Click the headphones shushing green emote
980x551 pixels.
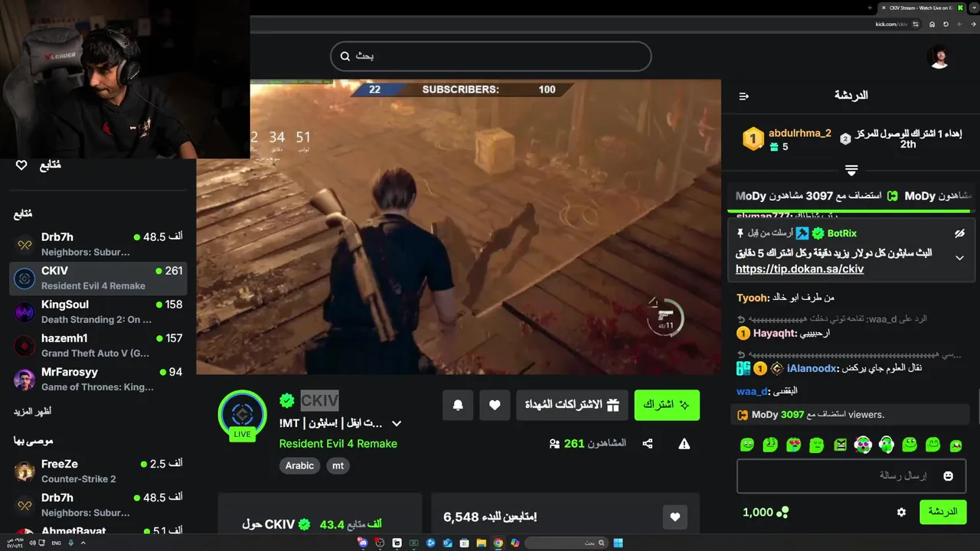(887, 445)
